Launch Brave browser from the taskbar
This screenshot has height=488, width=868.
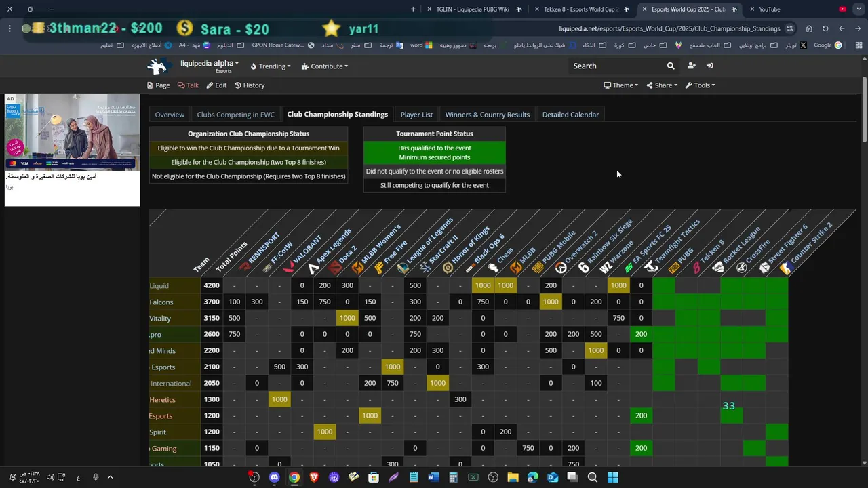click(314, 477)
